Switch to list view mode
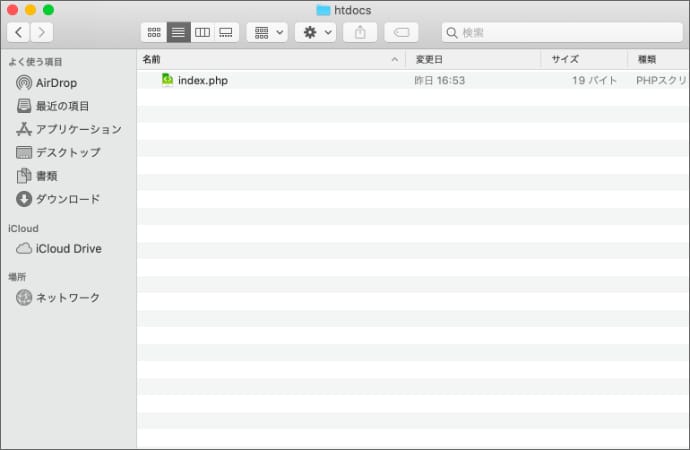This screenshot has width=690, height=450. pos(177,32)
